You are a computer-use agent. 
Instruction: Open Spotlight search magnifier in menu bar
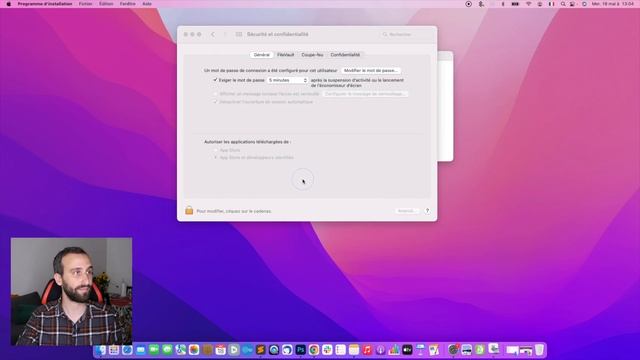coord(563,4)
